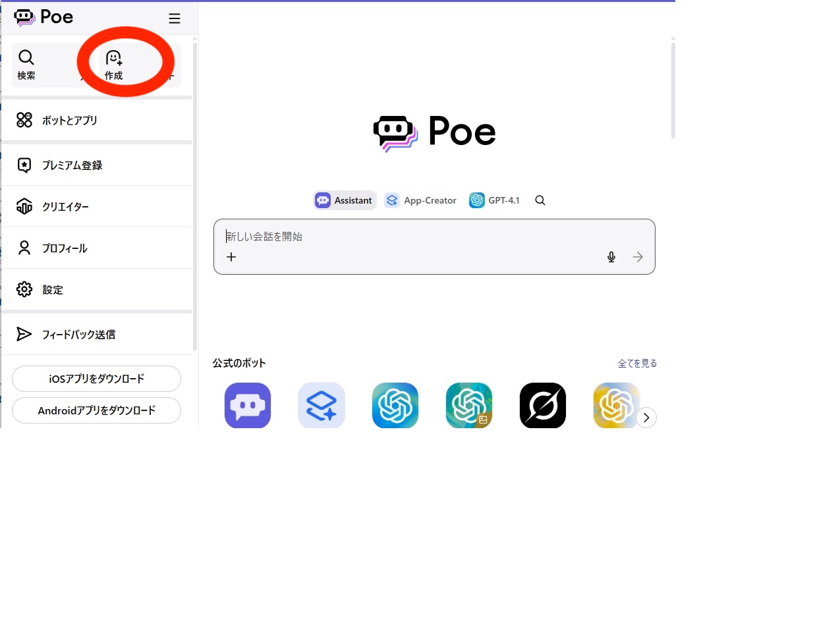Click the 設定 gear icon

tap(24, 289)
